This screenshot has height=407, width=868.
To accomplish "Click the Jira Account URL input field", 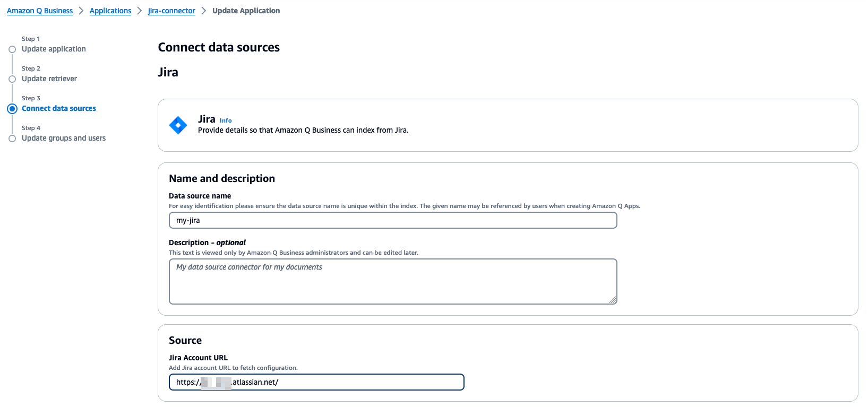I will click(316, 382).
